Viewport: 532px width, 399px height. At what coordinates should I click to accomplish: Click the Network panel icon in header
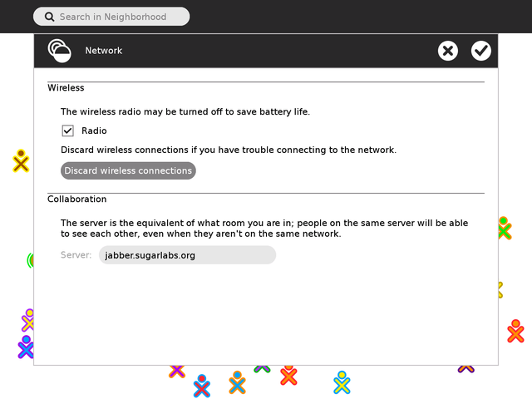click(x=59, y=51)
